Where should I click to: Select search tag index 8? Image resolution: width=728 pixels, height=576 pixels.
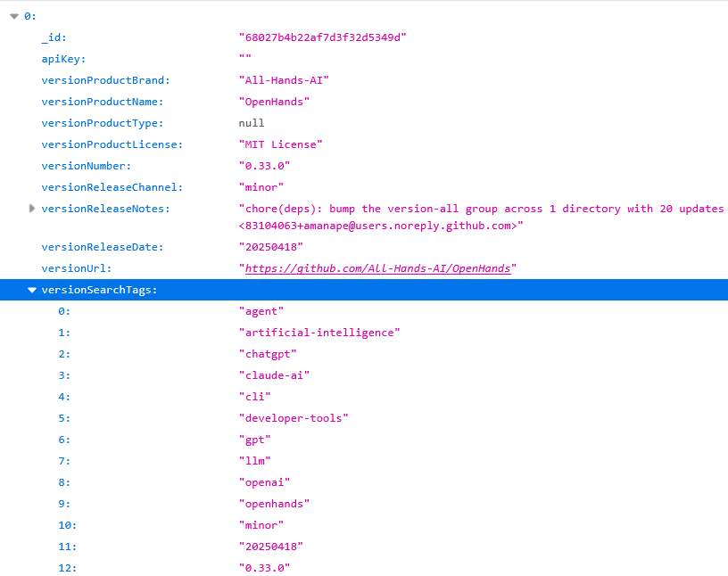coord(64,482)
